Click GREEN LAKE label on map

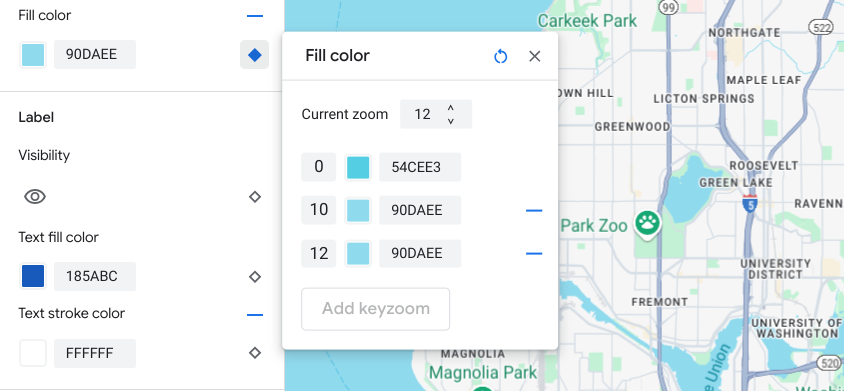(736, 183)
